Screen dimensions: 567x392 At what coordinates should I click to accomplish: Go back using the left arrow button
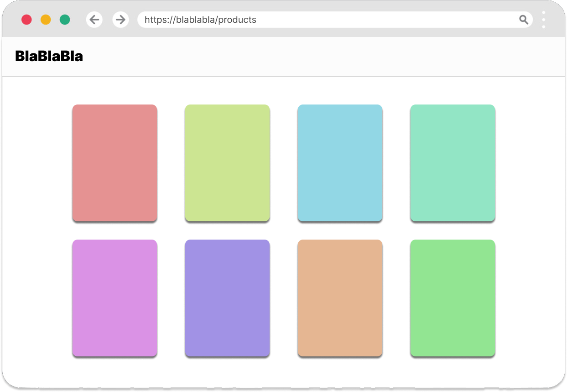pyautogui.click(x=94, y=20)
